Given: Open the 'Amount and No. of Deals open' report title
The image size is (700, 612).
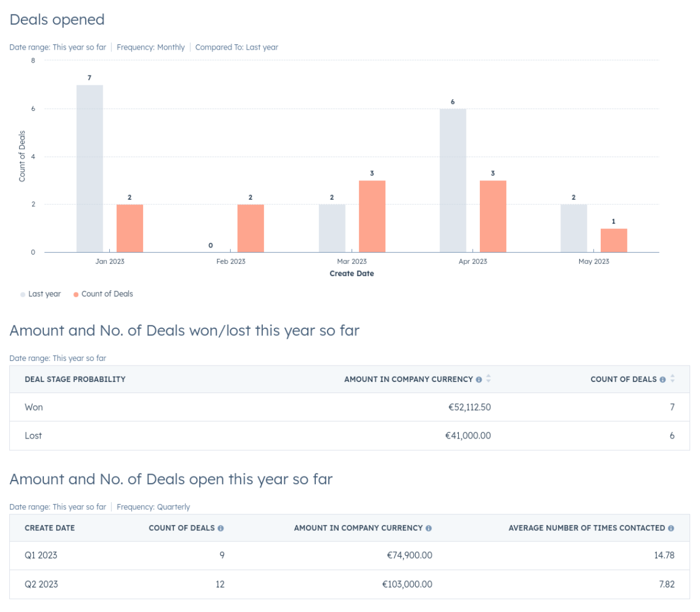Looking at the screenshot, I should pos(171,479).
